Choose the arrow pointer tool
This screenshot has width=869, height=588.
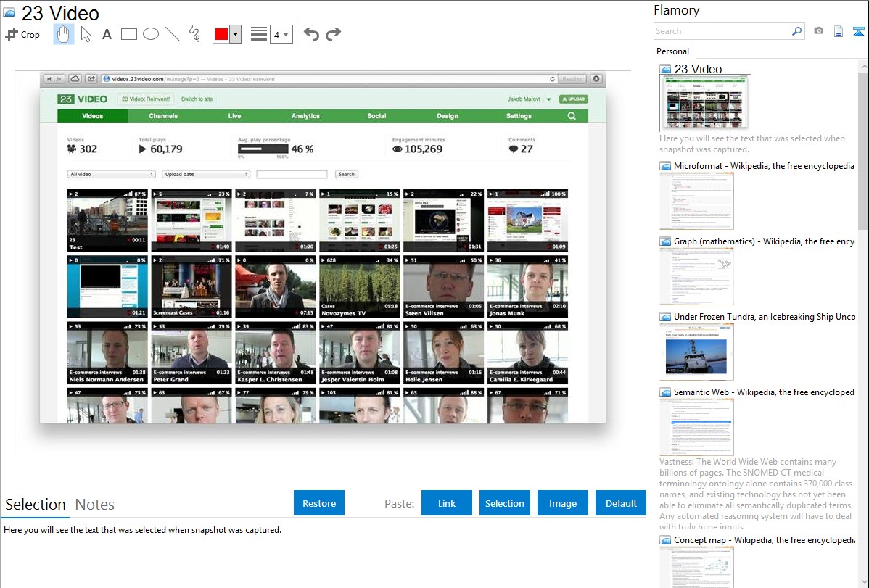86,34
